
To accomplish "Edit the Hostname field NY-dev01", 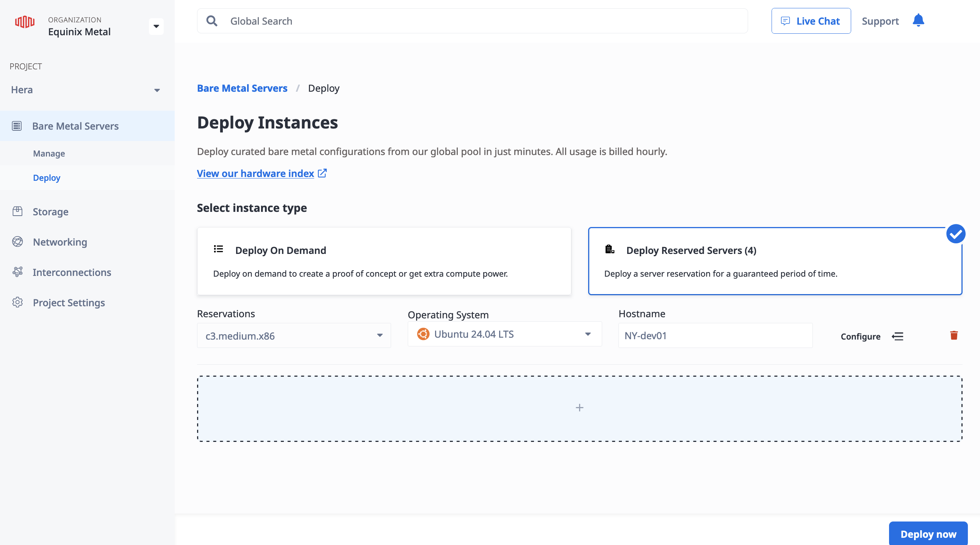I will click(x=715, y=336).
